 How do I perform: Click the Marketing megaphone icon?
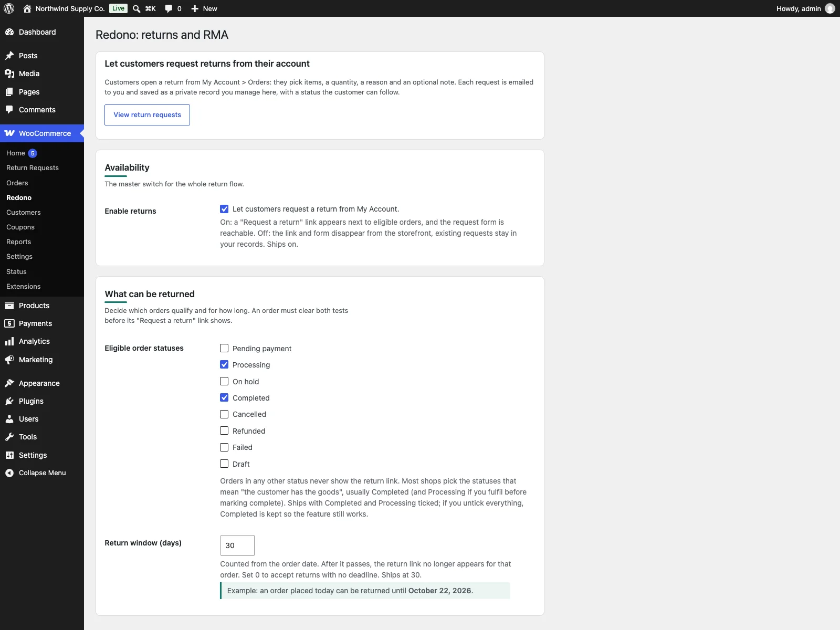pyautogui.click(x=9, y=360)
